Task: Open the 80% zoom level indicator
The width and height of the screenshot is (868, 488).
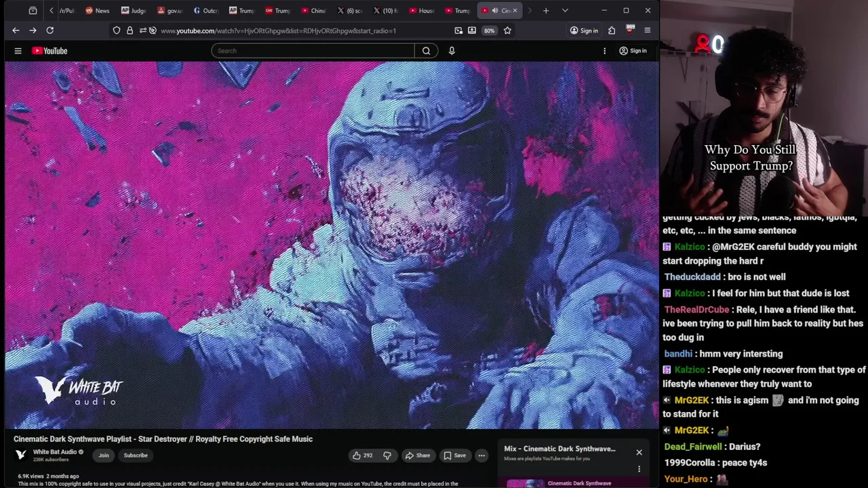Action: [x=489, y=30]
